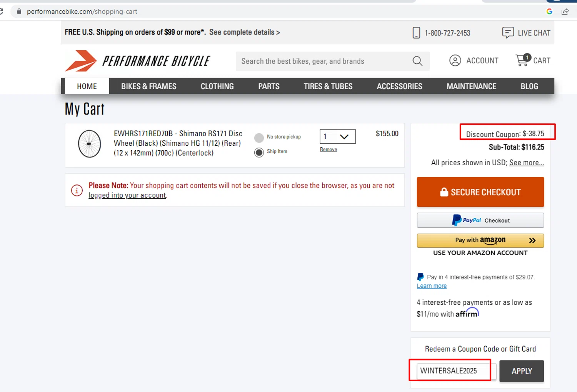Click the affirm logo text

467,313
